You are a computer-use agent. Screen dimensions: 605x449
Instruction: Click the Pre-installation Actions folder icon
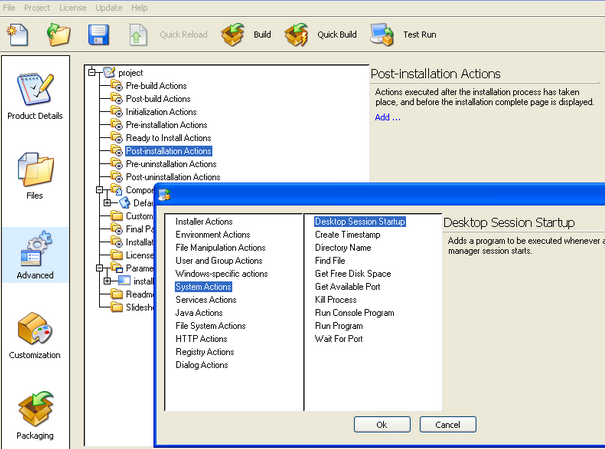point(117,124)
